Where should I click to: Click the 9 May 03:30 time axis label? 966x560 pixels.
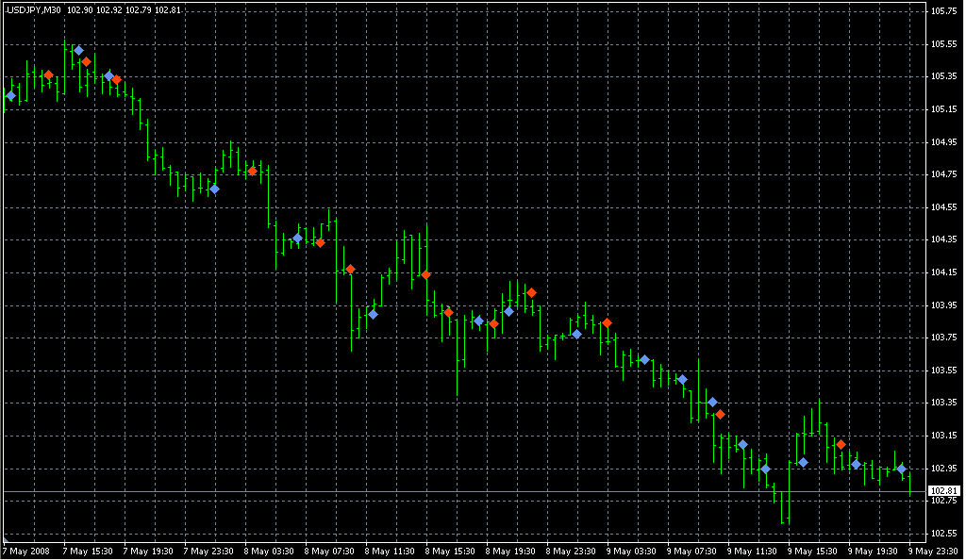[x=630, y=551]
